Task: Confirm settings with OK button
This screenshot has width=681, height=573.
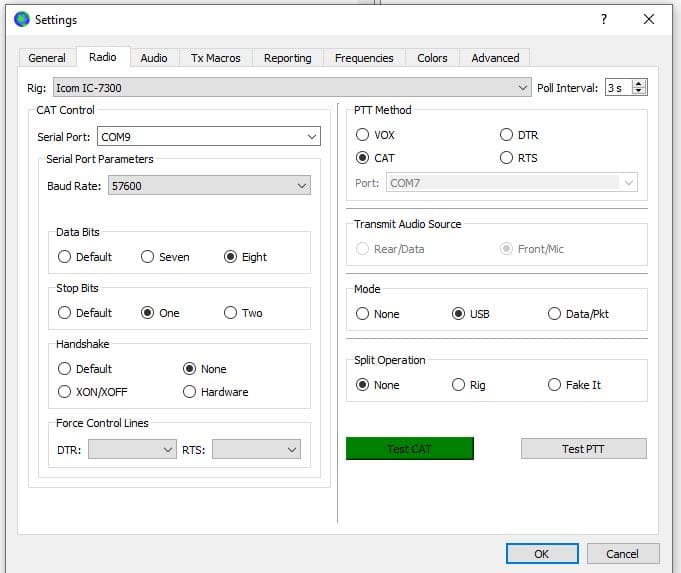Action: [542, 553]
